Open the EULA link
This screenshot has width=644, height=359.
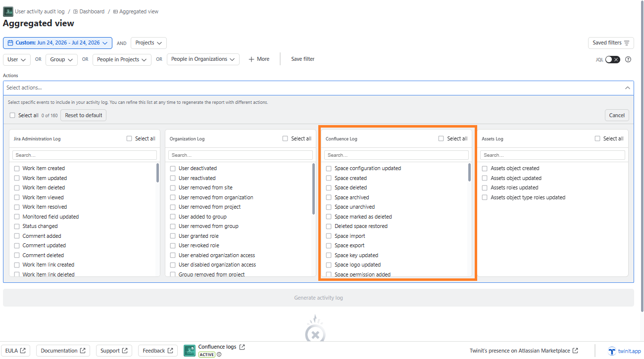pyautogui.click(x=15, y=351)
